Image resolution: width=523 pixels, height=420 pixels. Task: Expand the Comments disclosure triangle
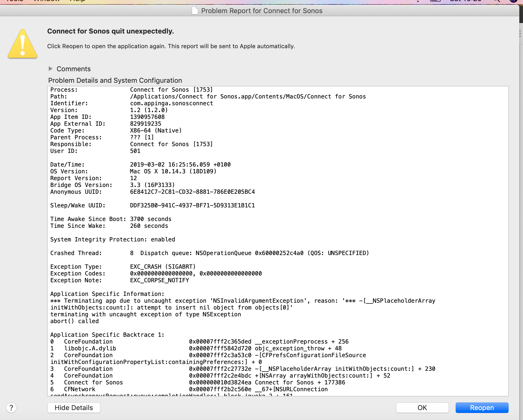(x=51, y=69)
